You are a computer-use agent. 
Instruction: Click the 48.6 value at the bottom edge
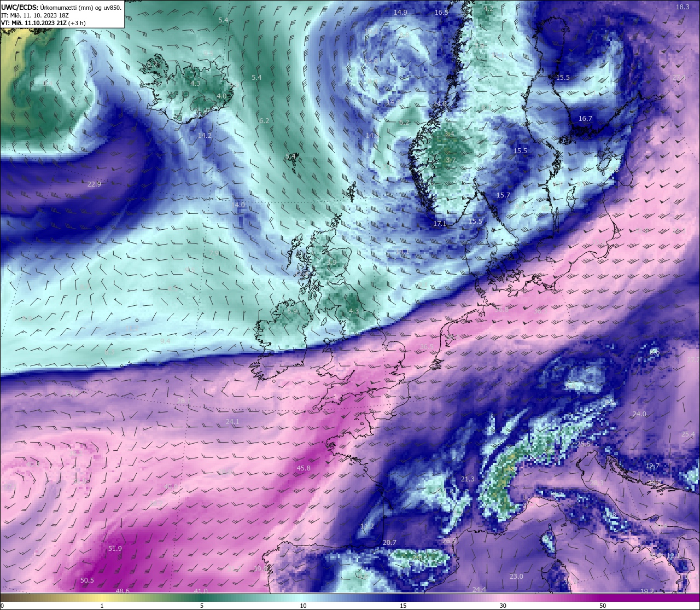122,591
